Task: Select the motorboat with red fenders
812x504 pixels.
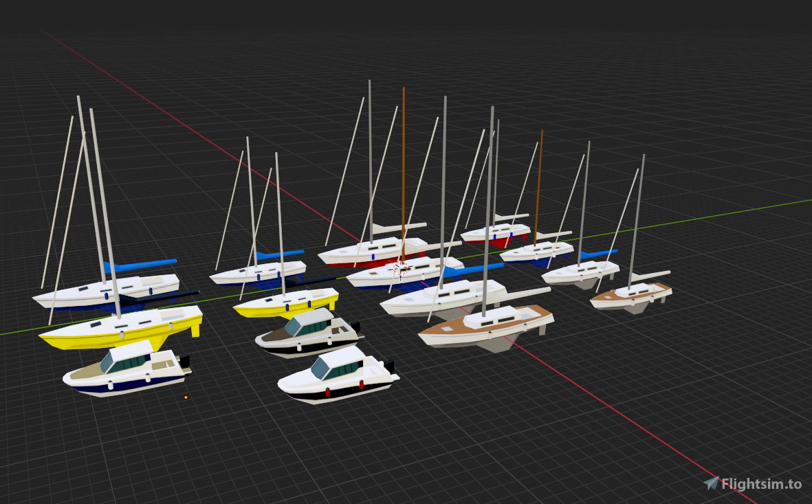Action: pyautogui.click(x=338, y=376)
